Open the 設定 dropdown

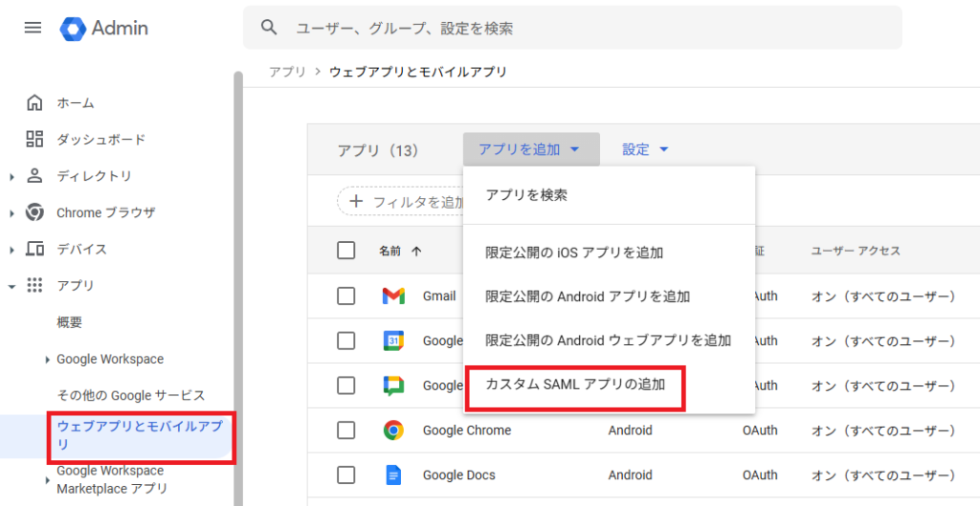[x=645, y=149]
